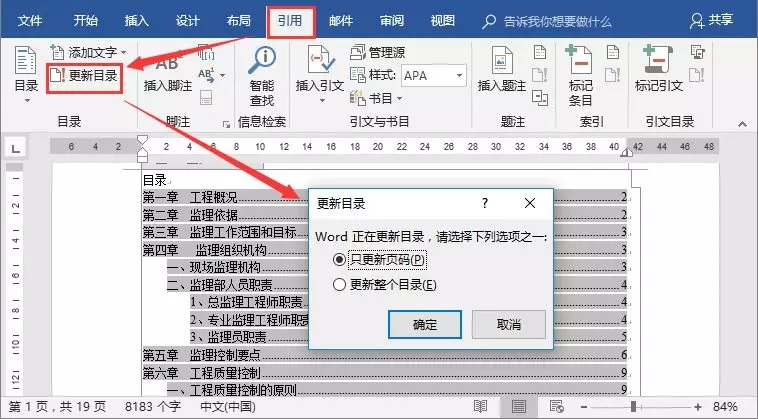The image size is (758, 419).
Task: Insert a footnote with 插入脚注
Action: (x=168, y=72)
